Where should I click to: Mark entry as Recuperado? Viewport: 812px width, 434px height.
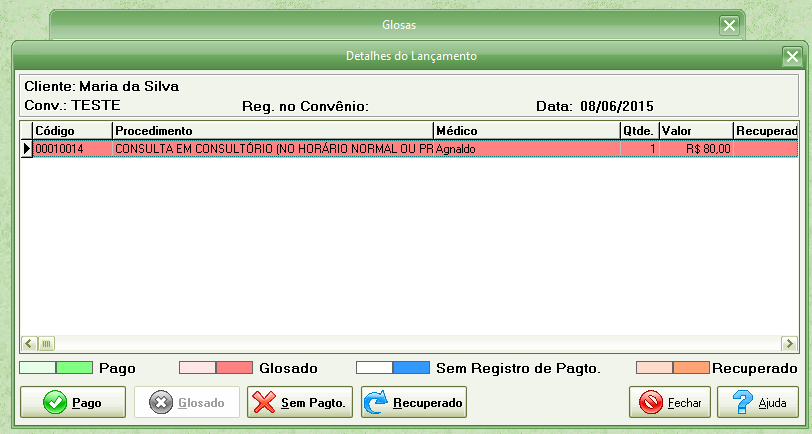point(414,402)
